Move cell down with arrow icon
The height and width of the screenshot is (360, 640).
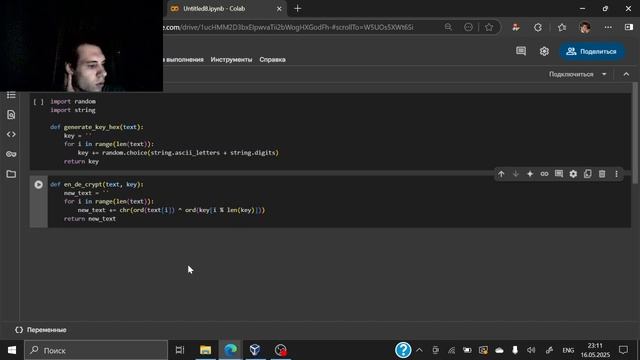coord(516,174)
